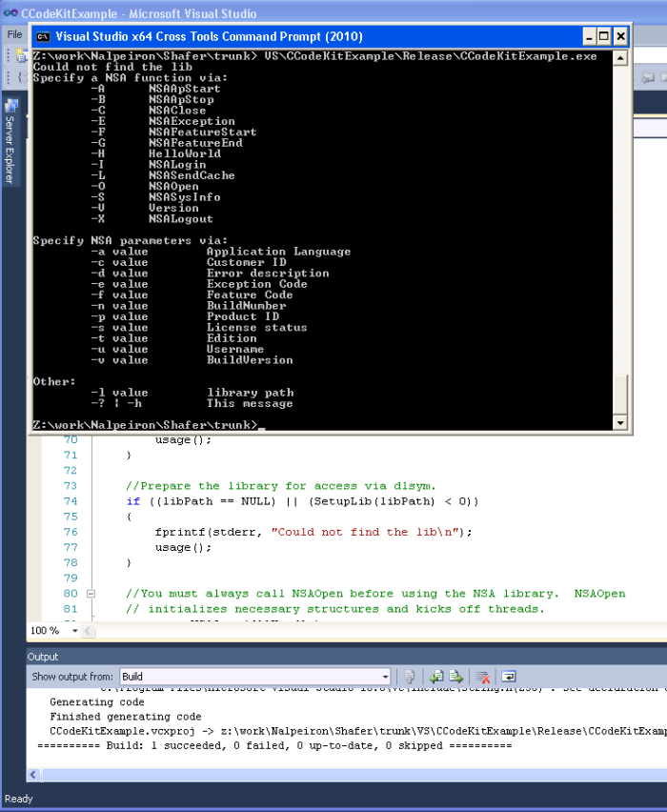
Task: Click 'NSALogout' in the command prompt
Action: pyautogui.click(x=181, y=219)
